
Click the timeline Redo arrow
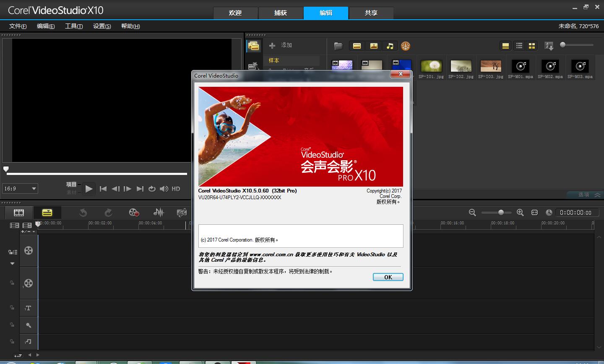pos(109,213)
